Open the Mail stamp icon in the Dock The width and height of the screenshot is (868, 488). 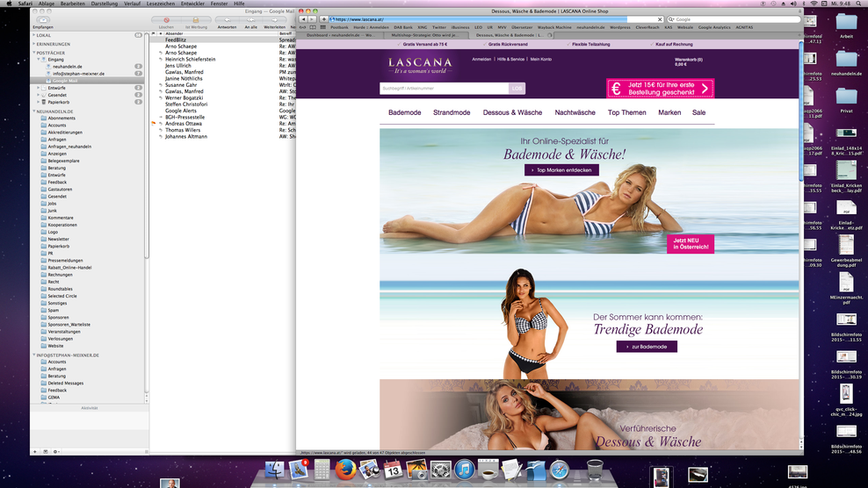[299, 470]
